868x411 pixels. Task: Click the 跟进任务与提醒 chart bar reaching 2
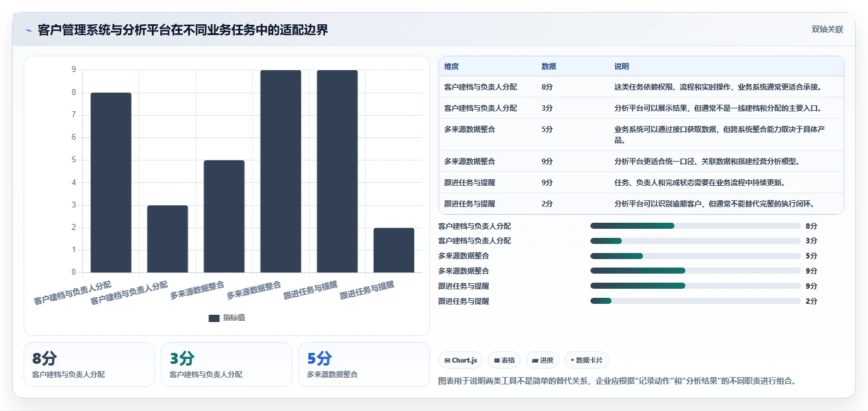394,250
